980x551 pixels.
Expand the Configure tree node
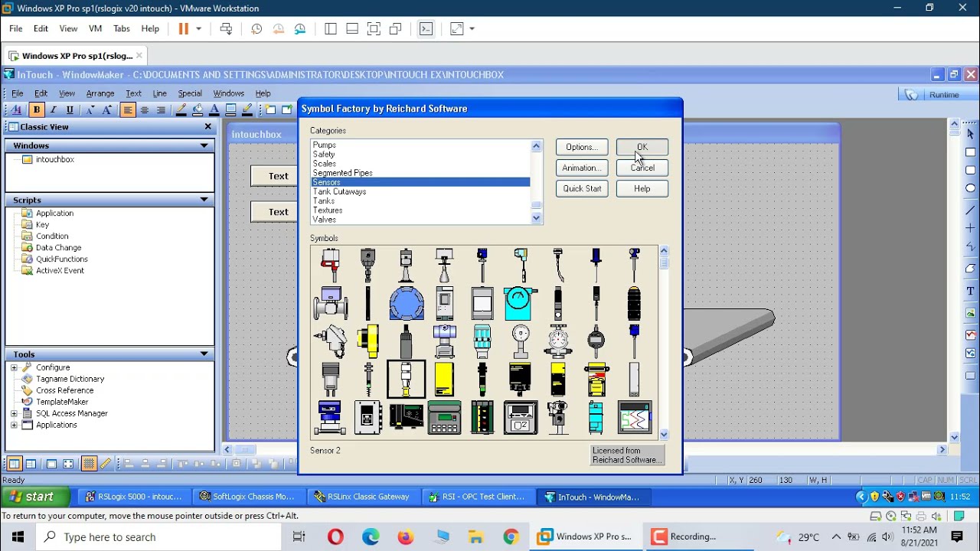coord(14,367)
